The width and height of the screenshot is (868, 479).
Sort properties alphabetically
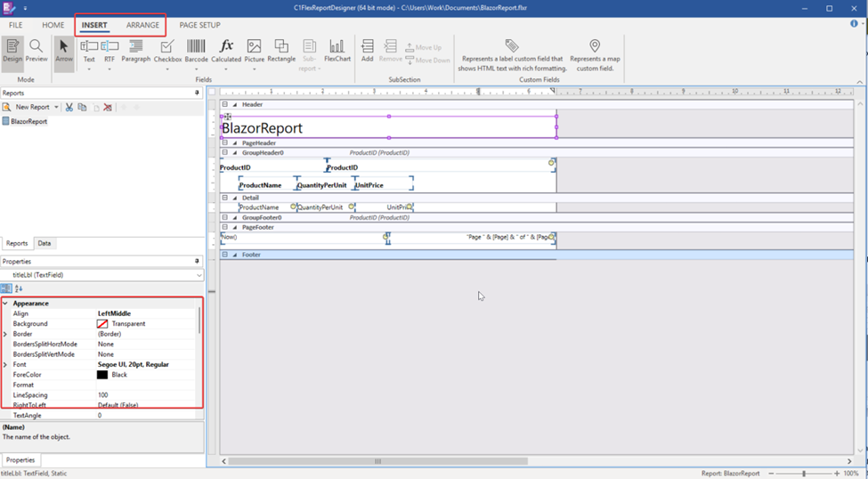point(19,288)
